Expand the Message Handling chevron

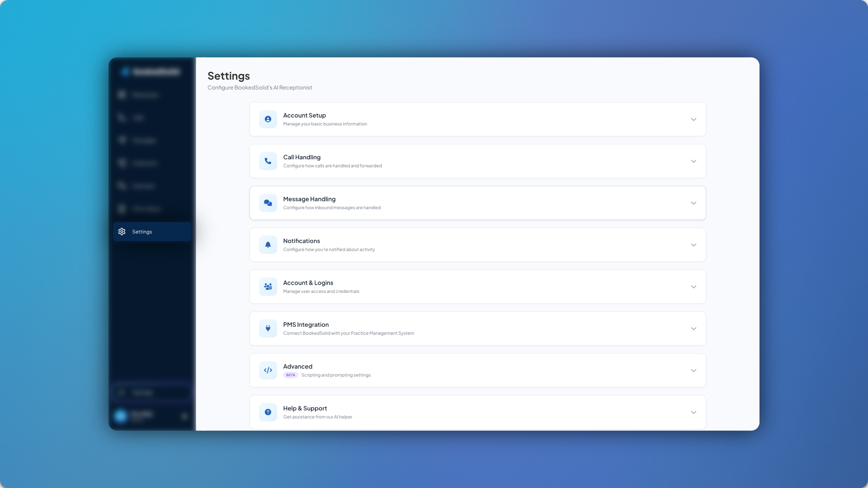click(x=693, y=203)
